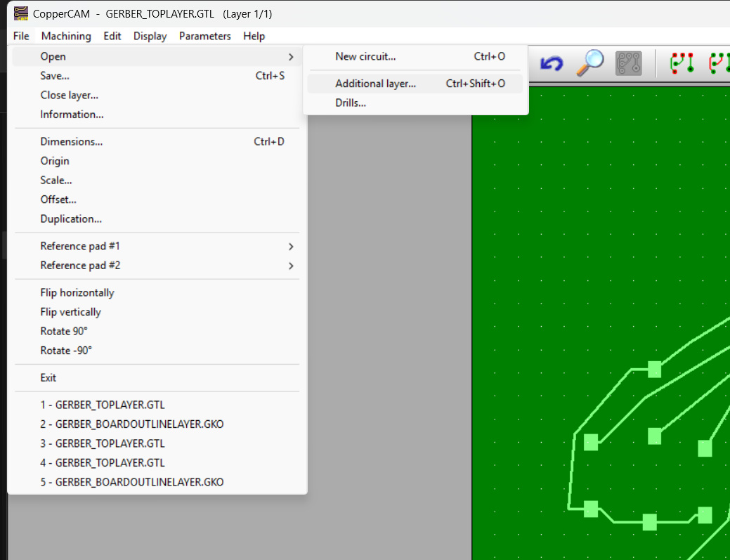The height and width of the screenshot is (560, 730).
Task: Choose Flip vertically
Action: pos(157,312)
